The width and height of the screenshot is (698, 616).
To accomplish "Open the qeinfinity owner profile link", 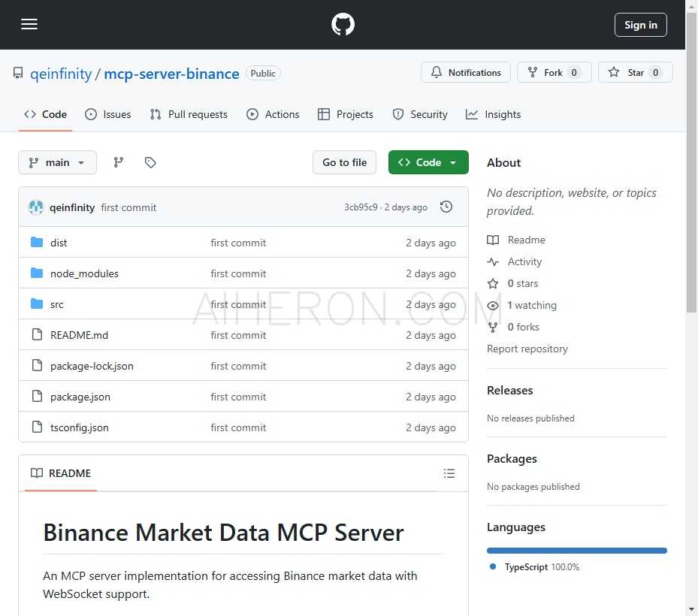I will 61,74.
